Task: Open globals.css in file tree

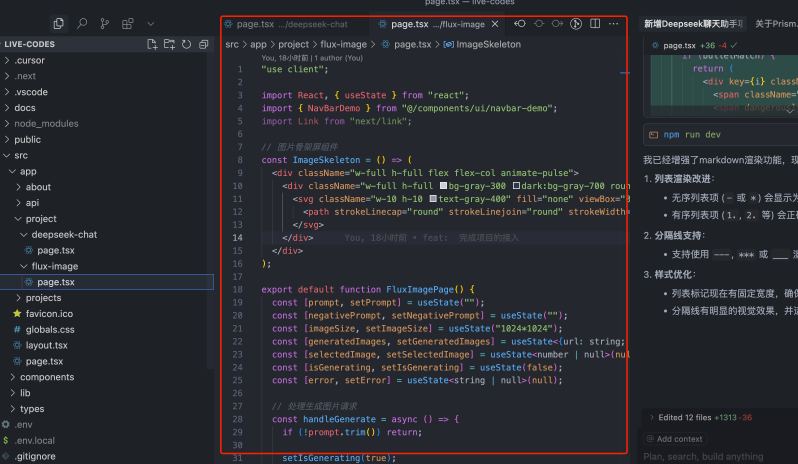Action: coord(50,329)
